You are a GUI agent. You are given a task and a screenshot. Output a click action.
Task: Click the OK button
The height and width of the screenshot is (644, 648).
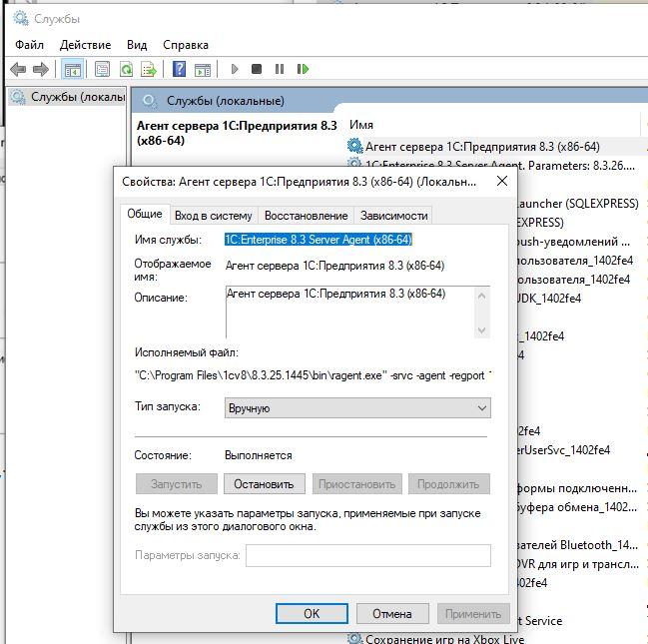[x=312, y=613]
